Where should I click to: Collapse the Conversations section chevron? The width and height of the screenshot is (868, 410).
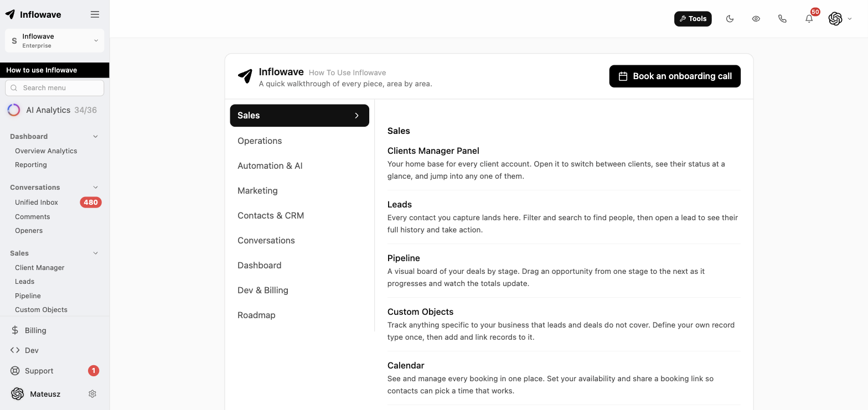coord(95,188)
